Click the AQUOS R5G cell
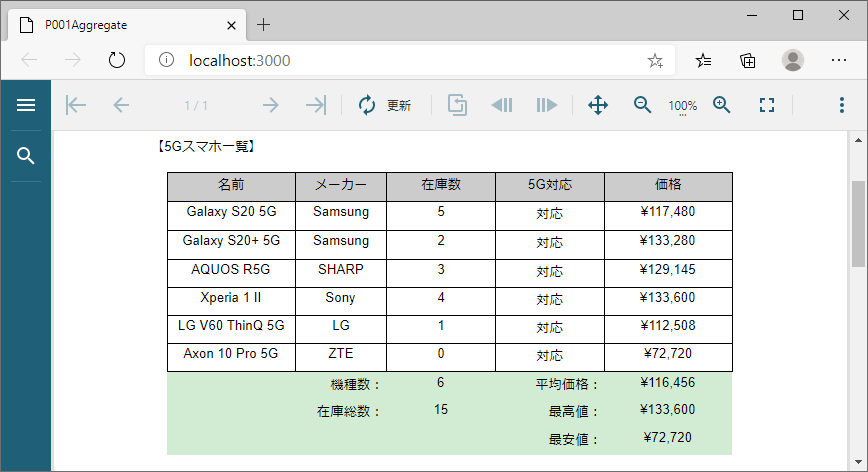The image size is (868, 472). click(x=231, y=273)
